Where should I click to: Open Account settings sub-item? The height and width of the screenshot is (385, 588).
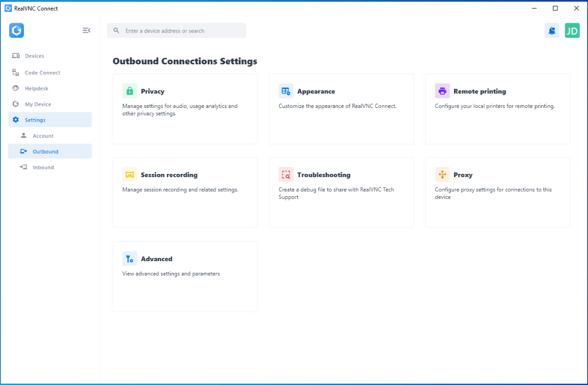43,136
